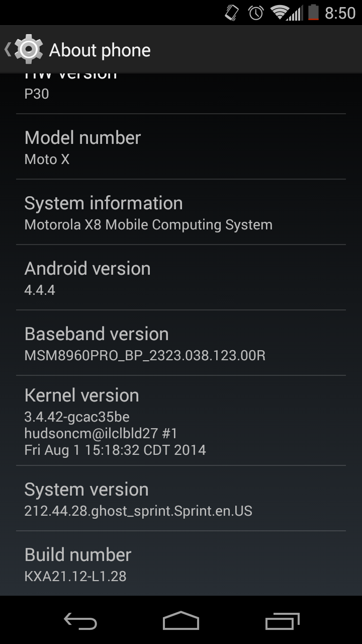Tap the partially hidden HW version entry
This screenshot has height=644, width=362.
tap(181, 94)
